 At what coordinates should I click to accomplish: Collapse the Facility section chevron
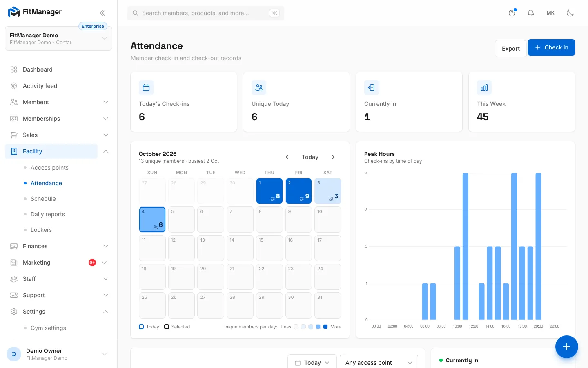point(106,151)
